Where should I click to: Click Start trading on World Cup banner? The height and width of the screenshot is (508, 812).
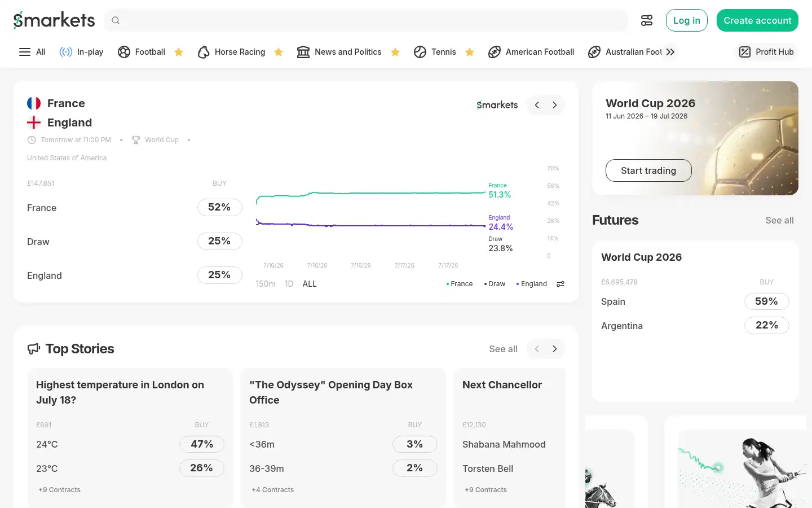pyautogui.click(x=648, y=170)
